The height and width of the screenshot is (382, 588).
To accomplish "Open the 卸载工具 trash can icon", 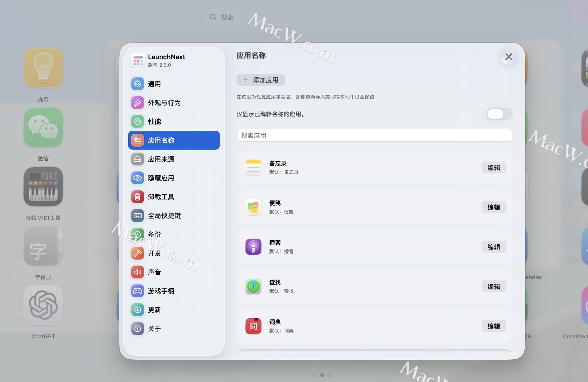I will pyautogui.click(x=138, y=197).
